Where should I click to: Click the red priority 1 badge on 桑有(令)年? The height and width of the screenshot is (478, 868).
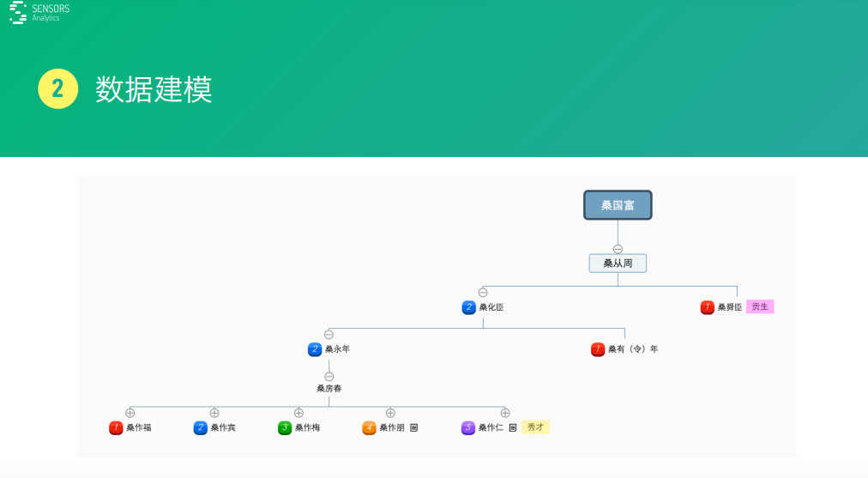point(598,349)
